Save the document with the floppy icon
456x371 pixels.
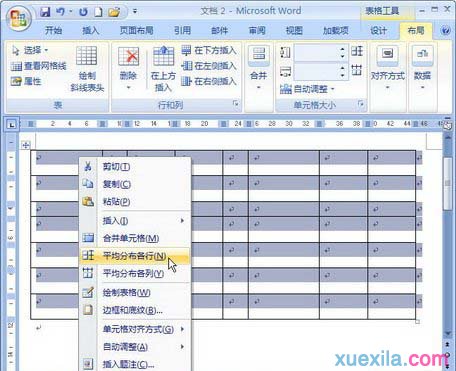(45, 12)
